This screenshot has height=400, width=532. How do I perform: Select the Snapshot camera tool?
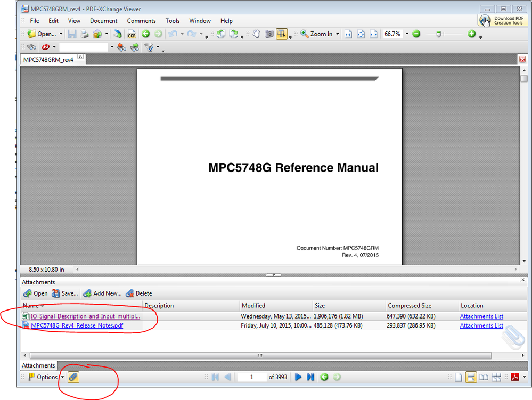coord(269,34)
